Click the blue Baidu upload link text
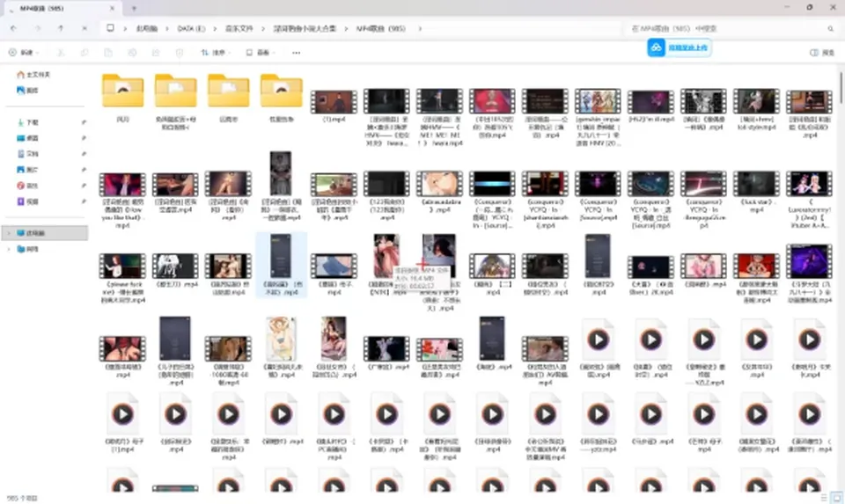The width and height of the screenshot is (845, 504). [x=688, y=47]
